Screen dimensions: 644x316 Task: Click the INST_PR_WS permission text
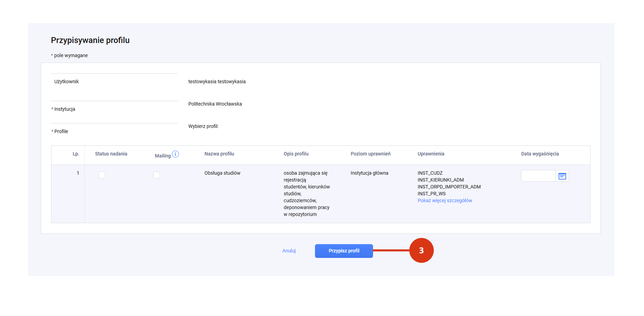pos(431,194)
